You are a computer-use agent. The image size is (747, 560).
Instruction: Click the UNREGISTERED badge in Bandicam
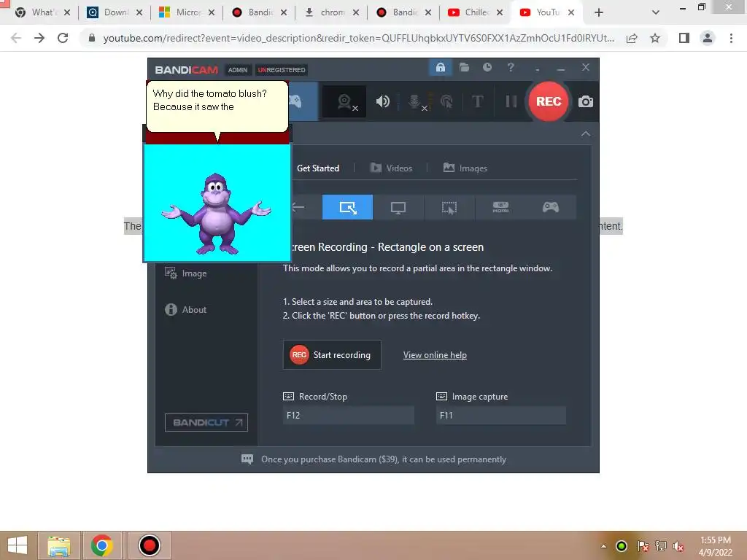[282, 70]
